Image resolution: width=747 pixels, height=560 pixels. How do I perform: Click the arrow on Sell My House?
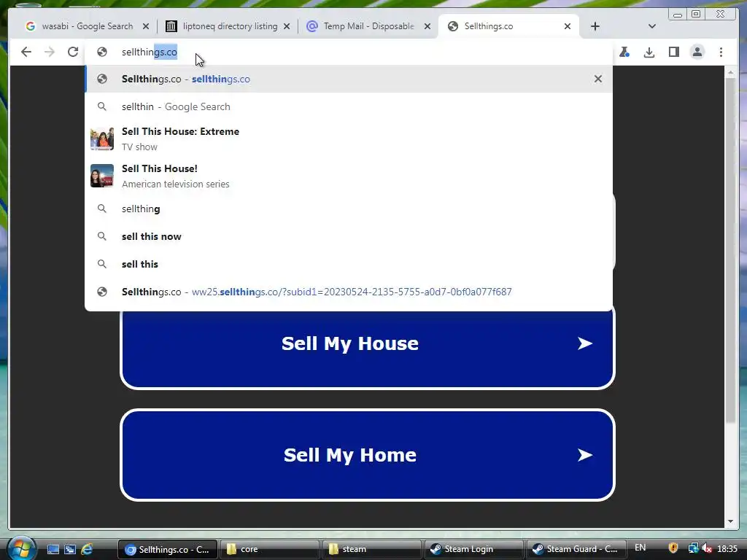coord(584,343)
